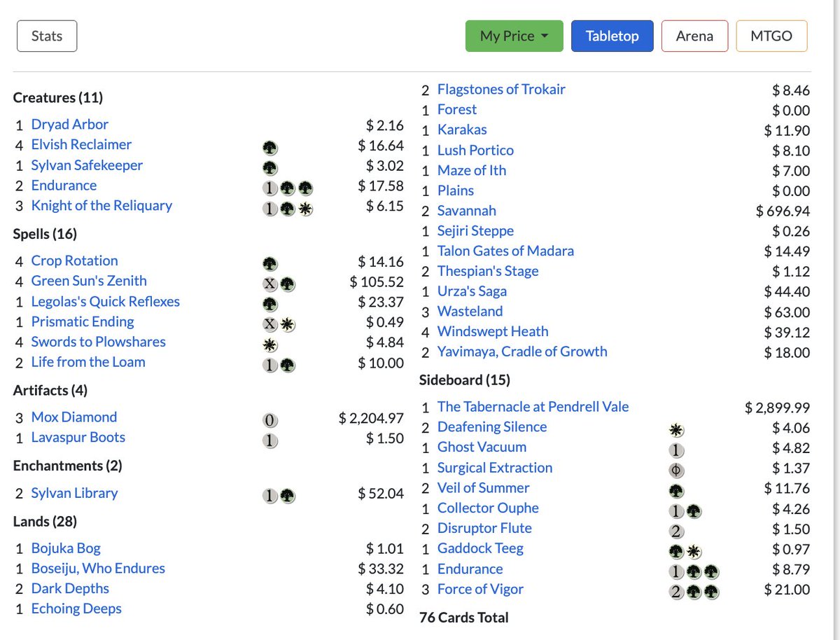The width and height of the screenshot is (840, 640).
Task: Open the Gaddock Teeg card link
Action: (480, 548)
